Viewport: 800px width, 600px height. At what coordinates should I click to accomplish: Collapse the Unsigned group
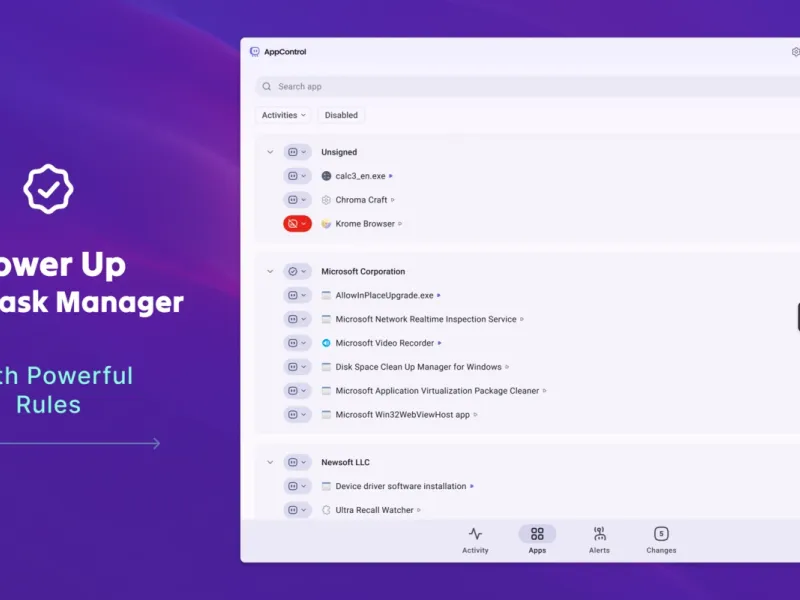tap(270, 152)
